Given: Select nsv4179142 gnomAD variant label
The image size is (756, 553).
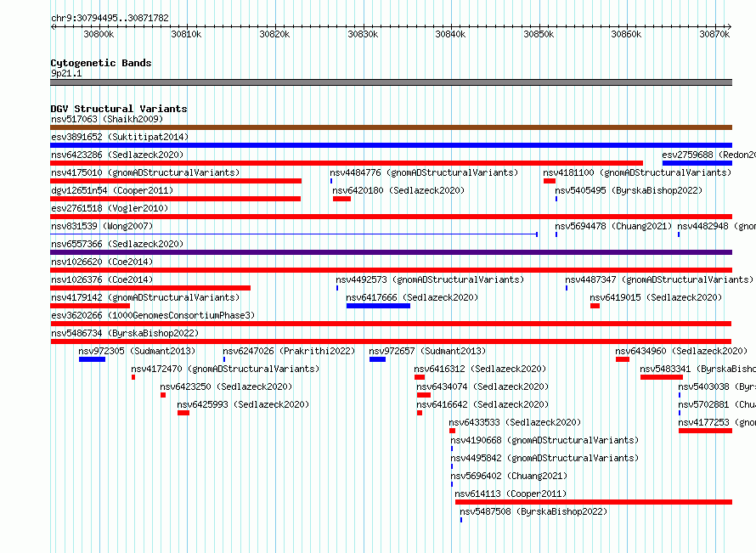Looking at the screenshot, I should click(x=145, y=297).
